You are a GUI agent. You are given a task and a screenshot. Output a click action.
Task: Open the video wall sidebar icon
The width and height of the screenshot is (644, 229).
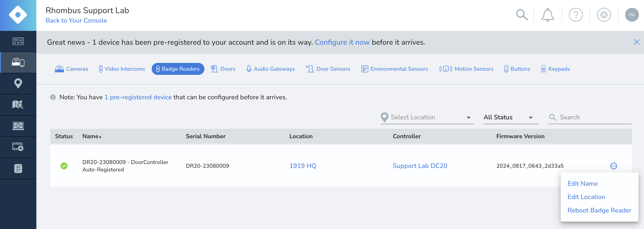pyautogui.click(x=18, y=126)
